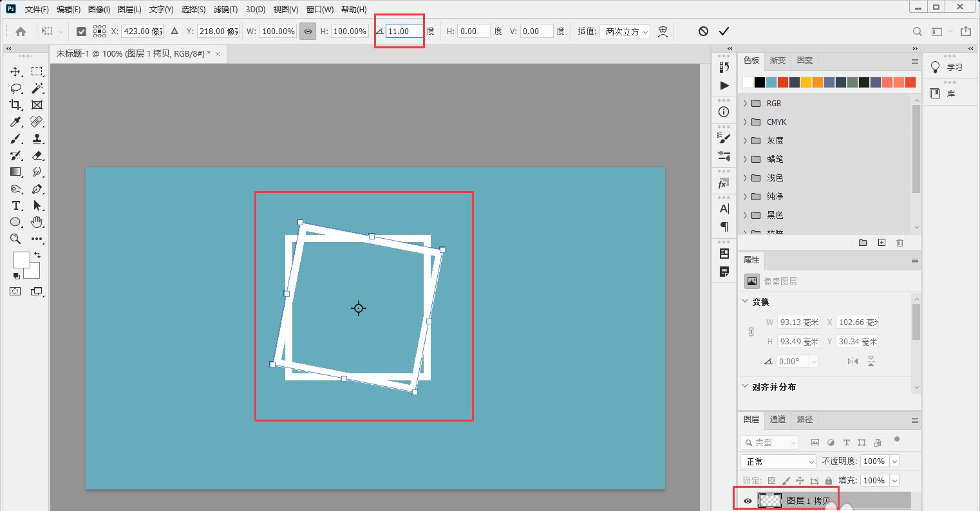980x511 pixels.
Task: Select the Clone Stamp tool
Action: tap(37, 138)
